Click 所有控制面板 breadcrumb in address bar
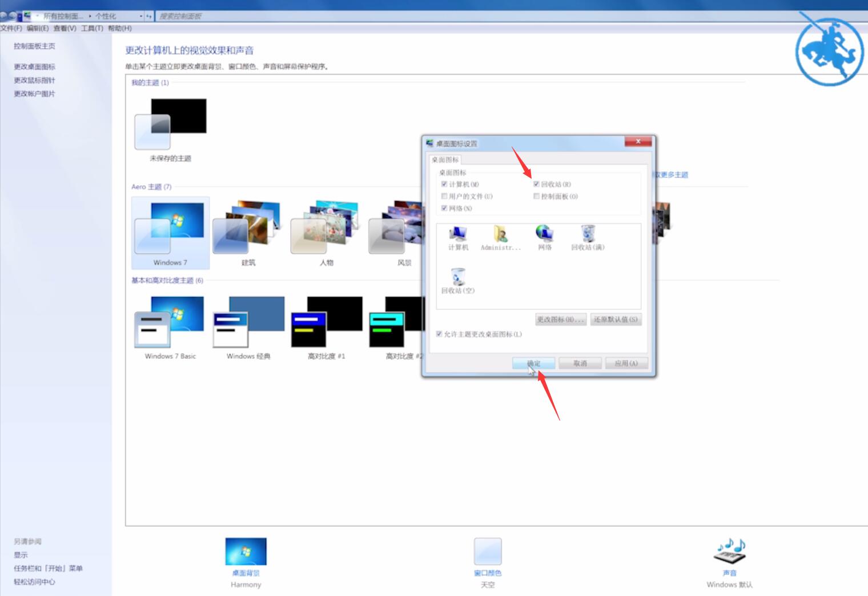The image size is (868, 596). (x=63, y=16)
